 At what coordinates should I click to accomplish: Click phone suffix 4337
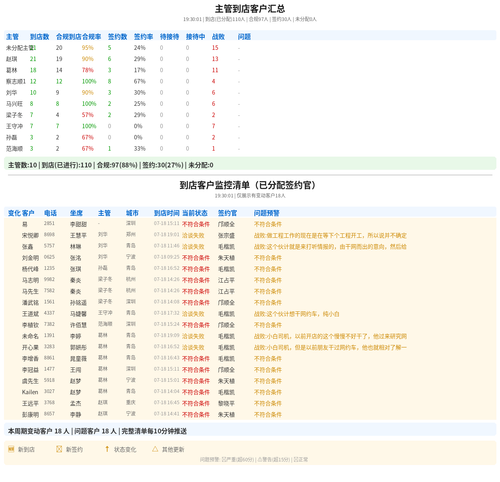pyautogui.click(x=49, y=313)
